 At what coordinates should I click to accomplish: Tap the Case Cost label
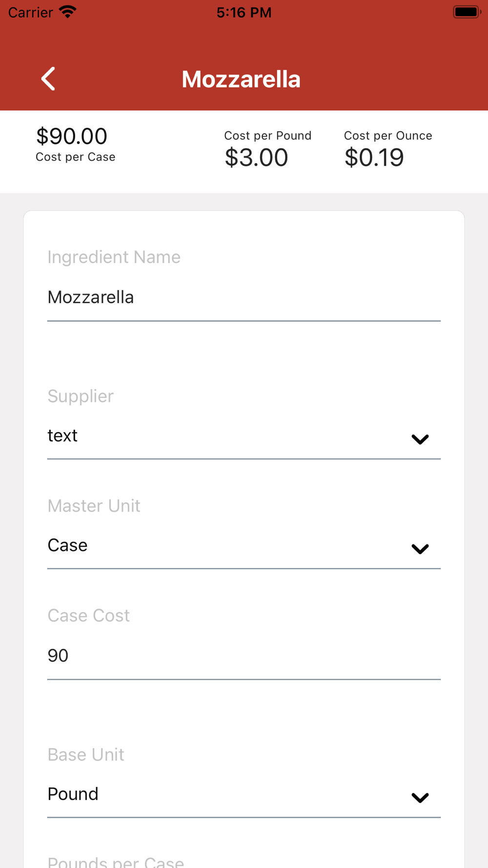(x=88, y=616)
